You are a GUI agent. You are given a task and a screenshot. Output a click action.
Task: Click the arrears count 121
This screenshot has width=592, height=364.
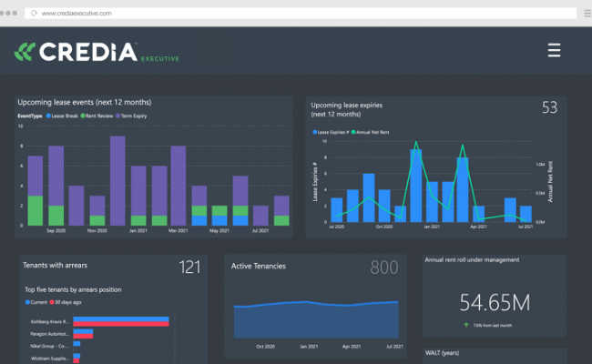(x=189, y=268)
